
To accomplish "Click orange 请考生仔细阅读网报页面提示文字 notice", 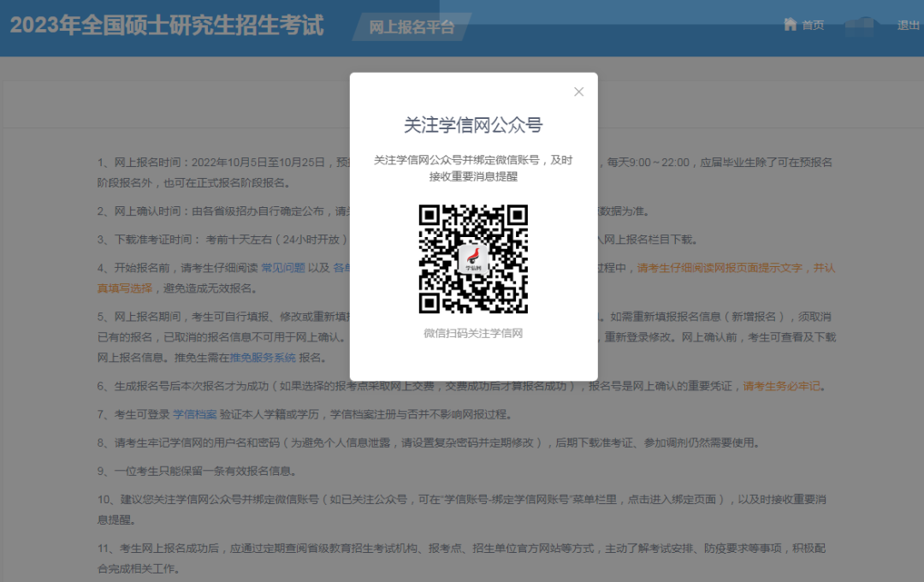I will 720,268.
